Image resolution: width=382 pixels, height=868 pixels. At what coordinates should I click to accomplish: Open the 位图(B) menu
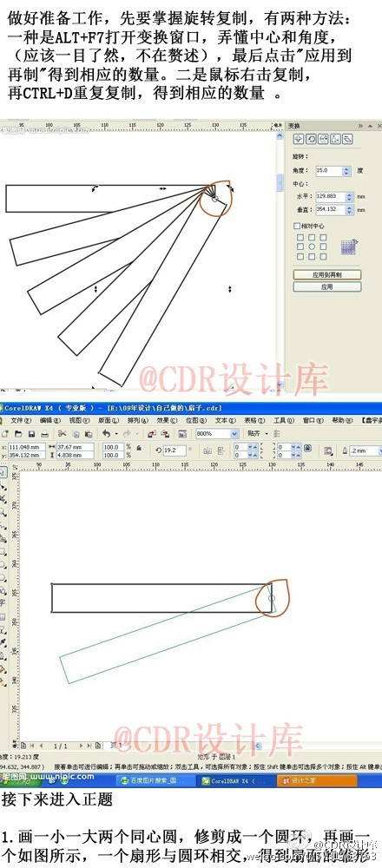click(x=196, y=421)
